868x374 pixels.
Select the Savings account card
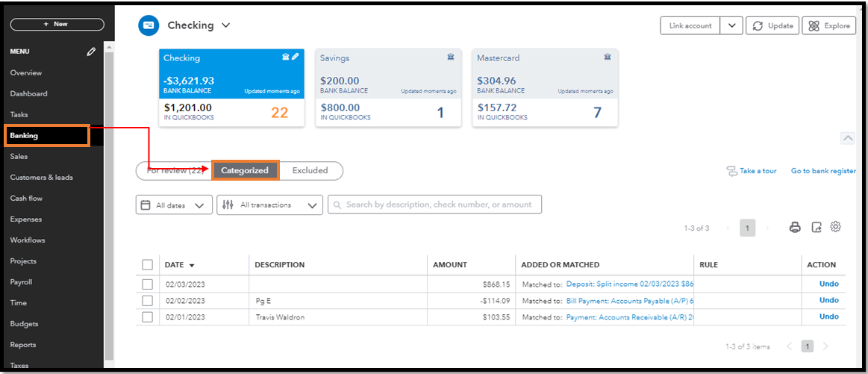point(388,88)
